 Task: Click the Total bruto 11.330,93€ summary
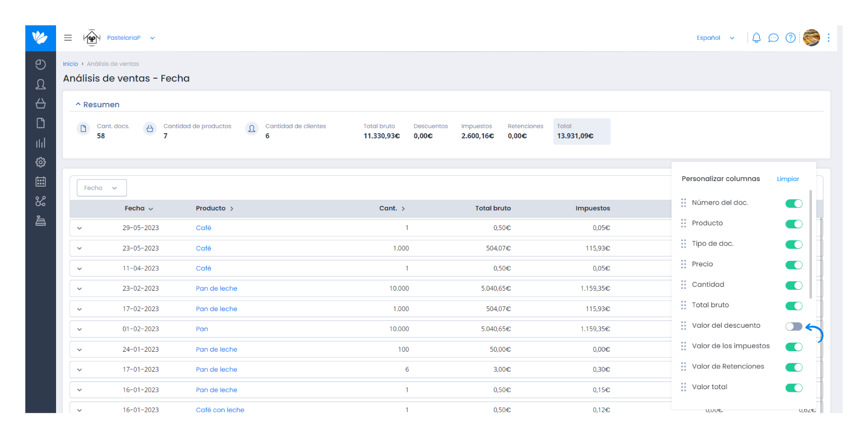click(x=382, y=132)
